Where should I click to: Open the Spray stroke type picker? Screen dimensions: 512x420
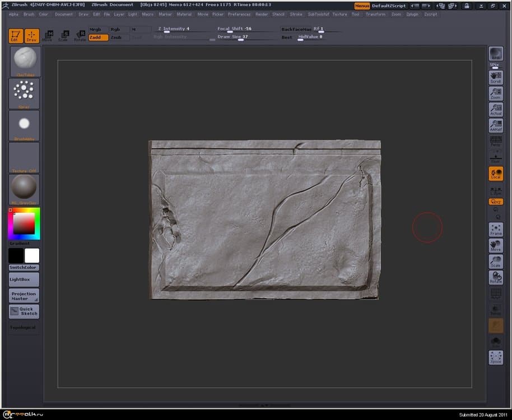point(24,93)
